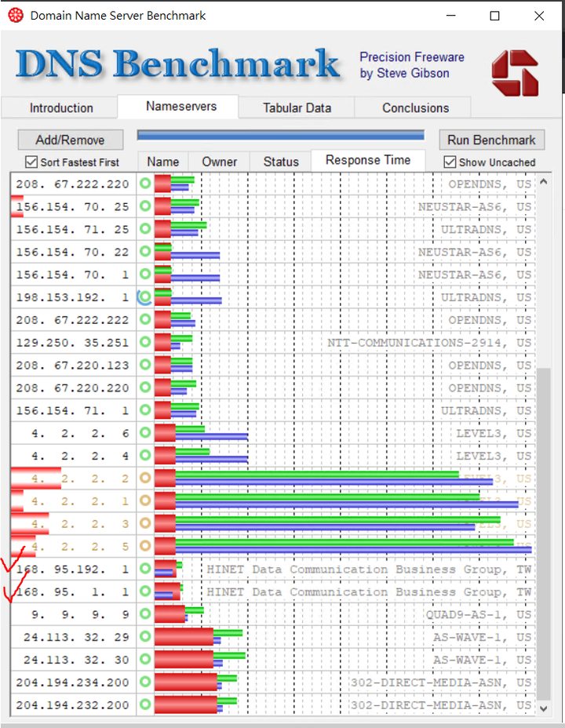Click the scrollbar down arrow

[x=544, y=709]
